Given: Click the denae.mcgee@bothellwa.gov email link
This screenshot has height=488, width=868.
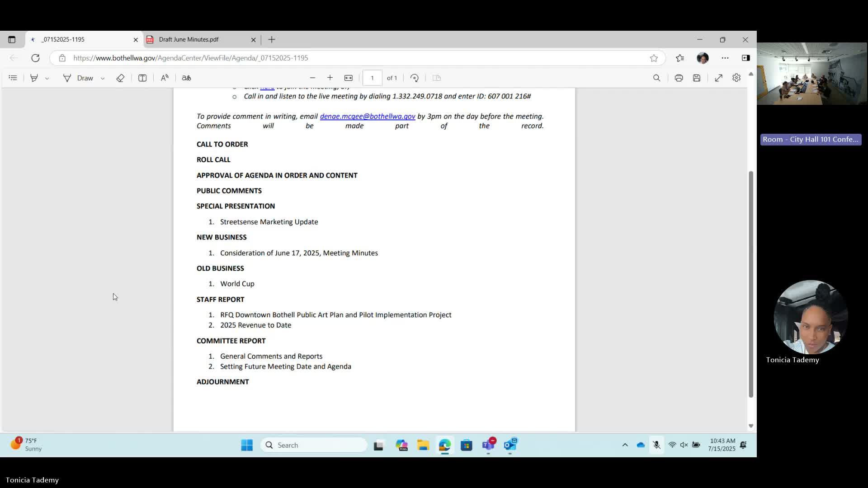Looking at the screenshot, I should point(367,116).
